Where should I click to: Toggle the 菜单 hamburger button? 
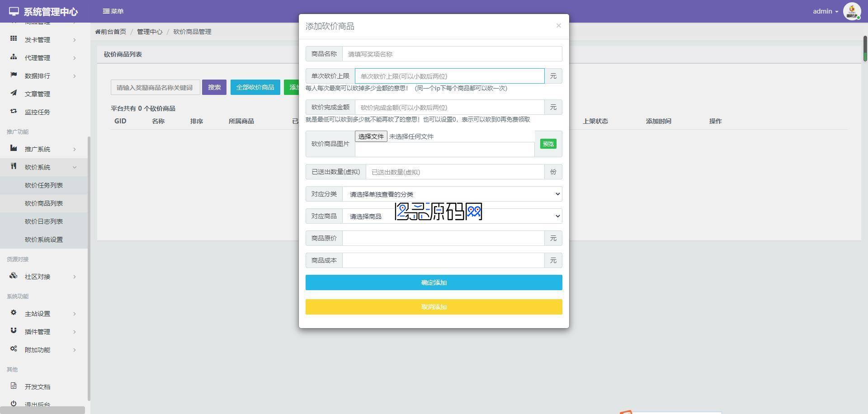click(113, 11)
